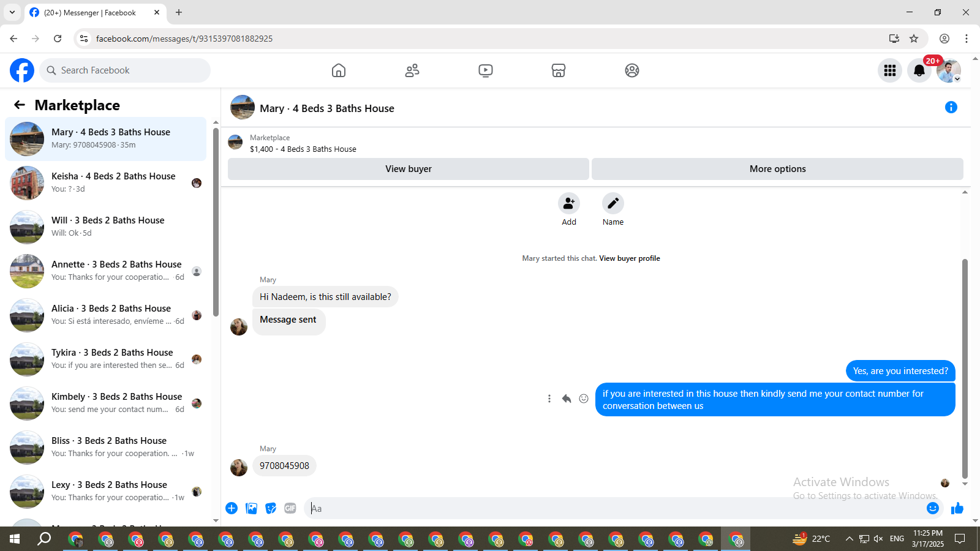This screenshot has height=551, width=980.
Task: Reply to the interested-in-house message
Action: pos(567,399)
